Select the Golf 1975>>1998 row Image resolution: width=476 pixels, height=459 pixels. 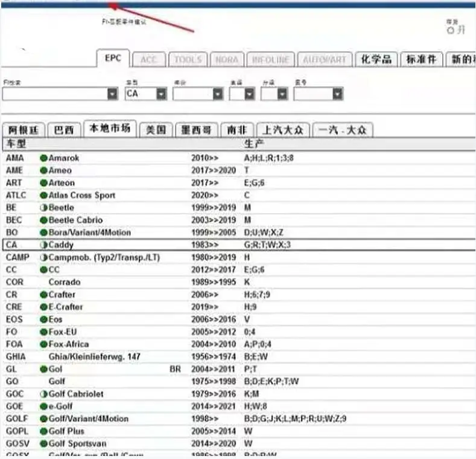(239, 382)
